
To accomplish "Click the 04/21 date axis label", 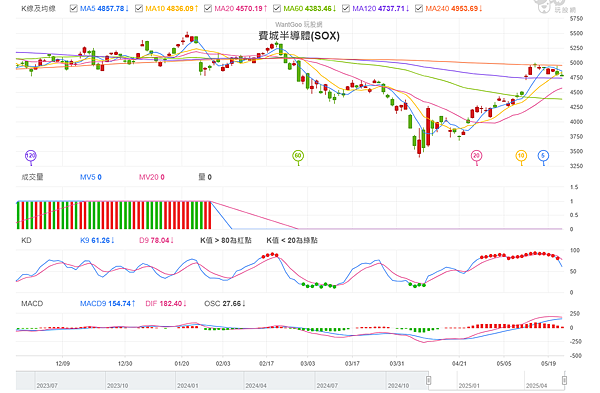I will (x=459, y=363).
